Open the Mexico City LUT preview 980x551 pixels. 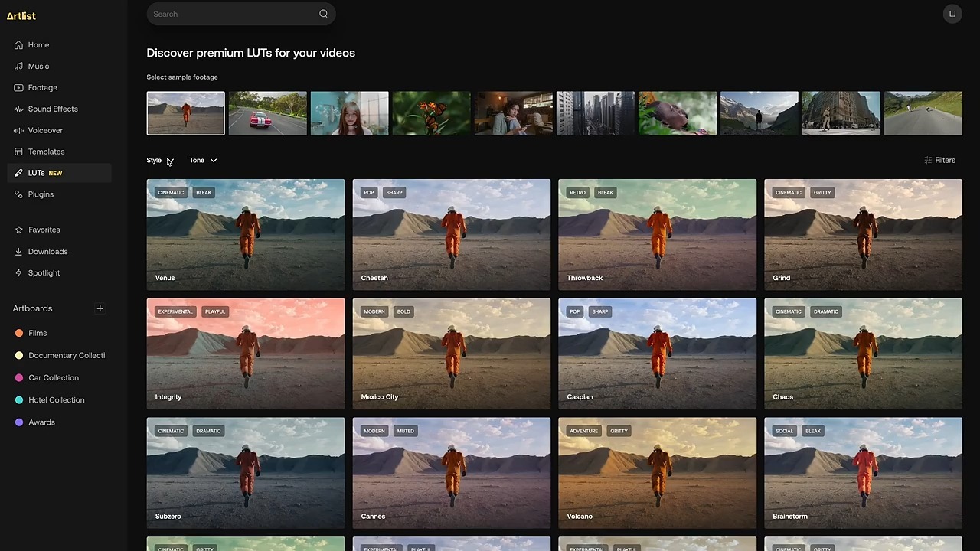pyautogui.click(x=452, y=354)
